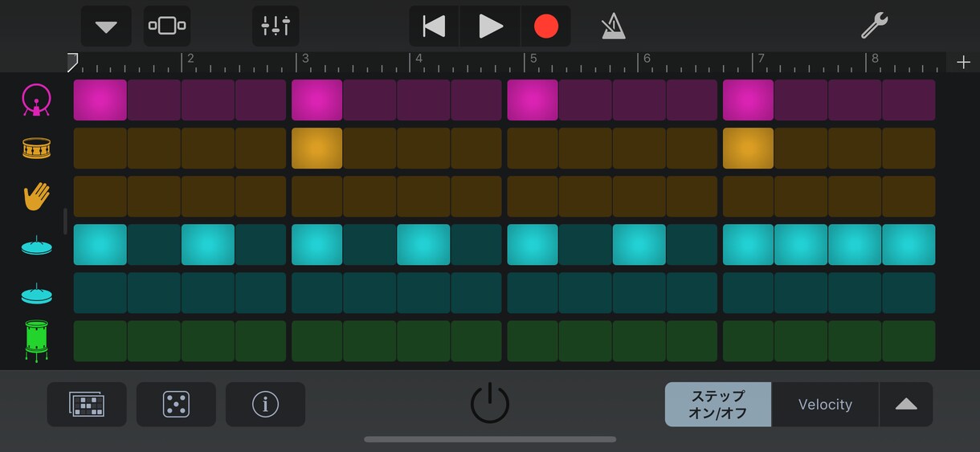Open the navigation dropdown triangle button
The height and width of the screenshot is (452, 980).
tap(106, 26)
